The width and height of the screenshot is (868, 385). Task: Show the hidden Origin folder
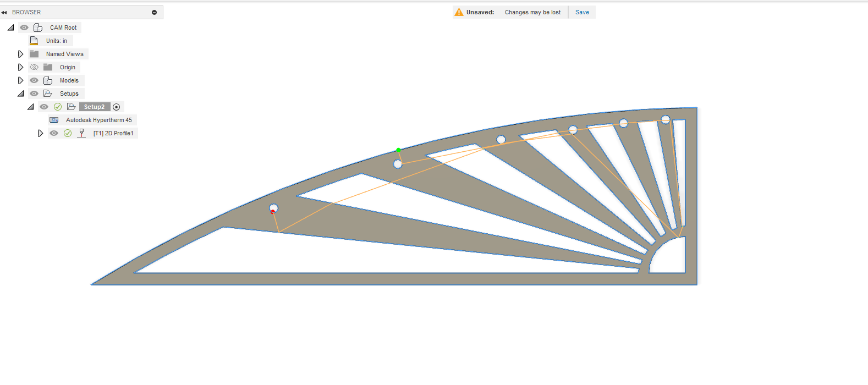tap(34, 67)
